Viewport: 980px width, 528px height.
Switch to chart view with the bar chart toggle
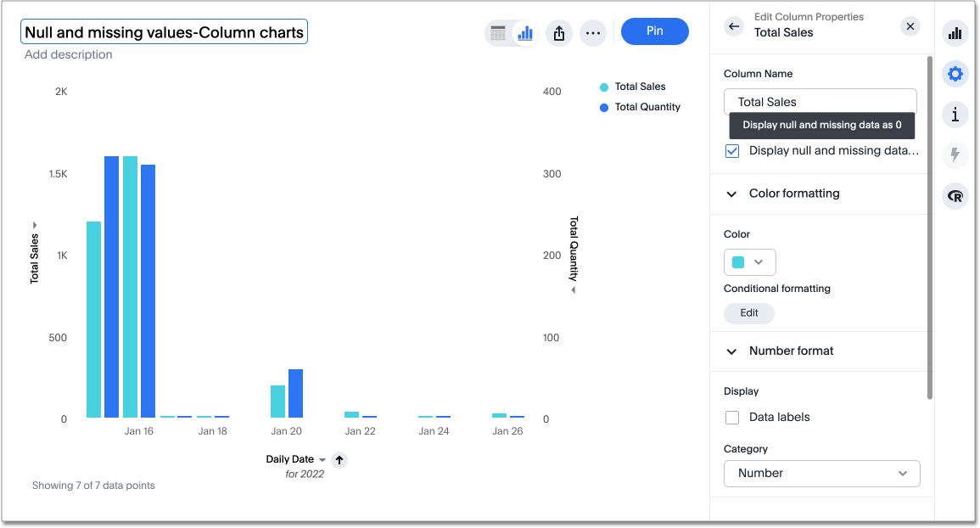point(524,32)
